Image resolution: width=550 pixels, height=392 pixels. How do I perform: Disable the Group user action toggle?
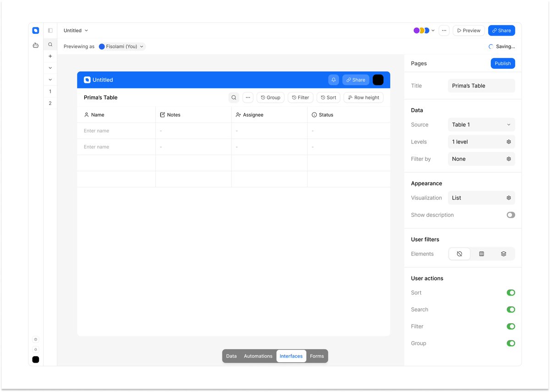click(x=511, y=343)
